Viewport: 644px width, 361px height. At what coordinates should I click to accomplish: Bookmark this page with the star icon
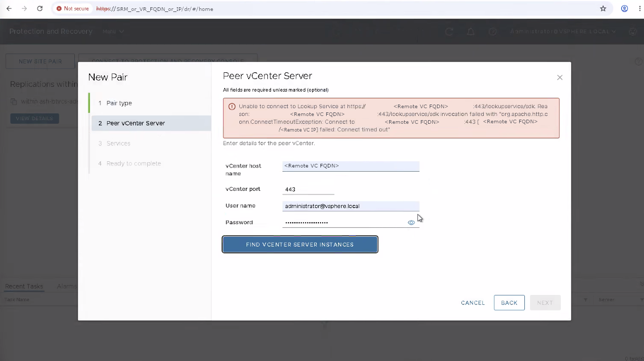(x=603, y=9)
